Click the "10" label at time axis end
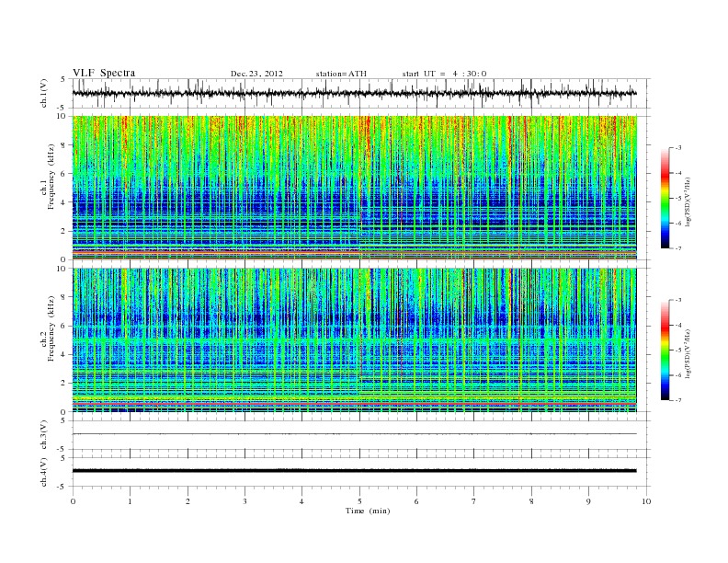Image resolution: width=728 pixels, height=563 pixels. (646, 501)
